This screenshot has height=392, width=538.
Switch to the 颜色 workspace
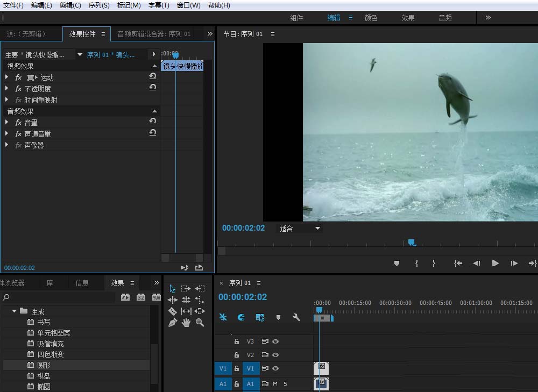click(371, 18)
